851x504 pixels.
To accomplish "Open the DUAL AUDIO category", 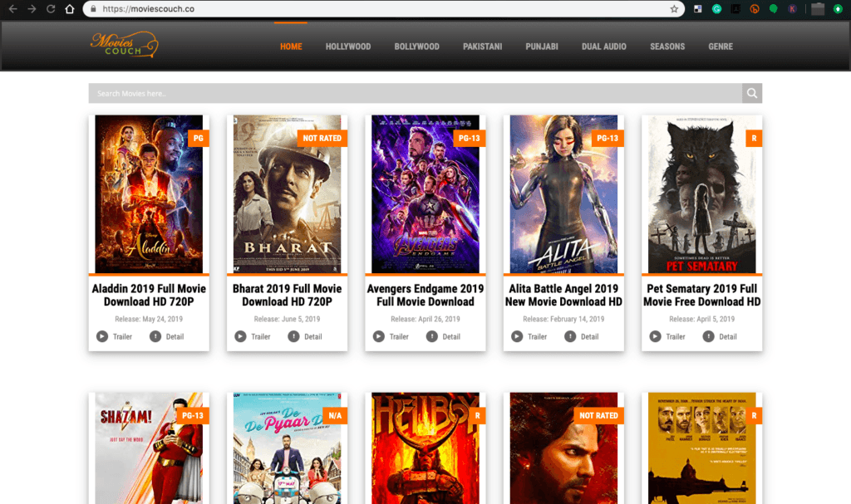I will tap(604, 46).
